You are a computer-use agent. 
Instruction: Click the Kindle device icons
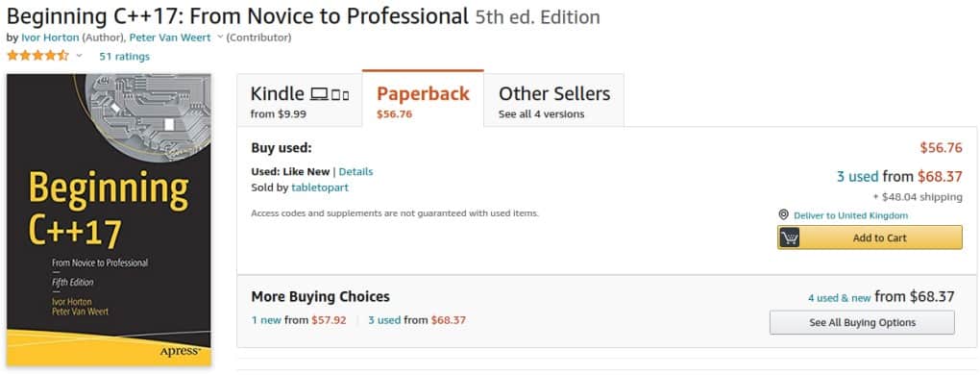pos(330,95)
